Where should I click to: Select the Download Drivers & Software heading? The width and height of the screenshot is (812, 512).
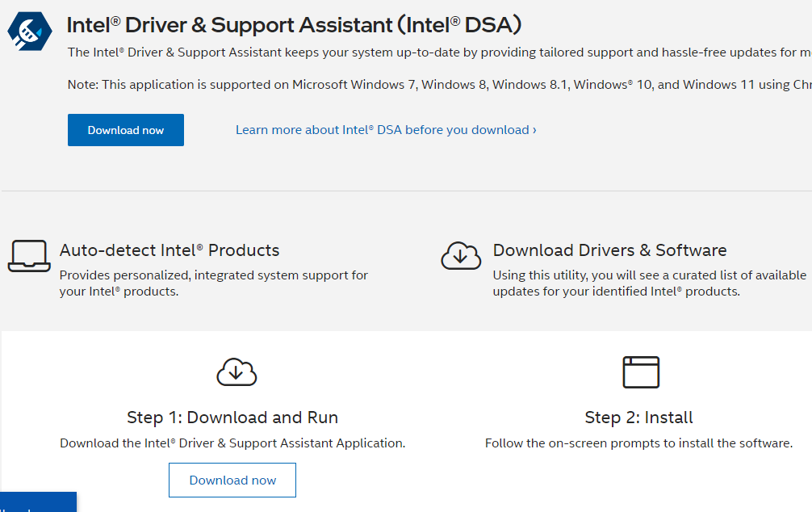coord(609,250)
